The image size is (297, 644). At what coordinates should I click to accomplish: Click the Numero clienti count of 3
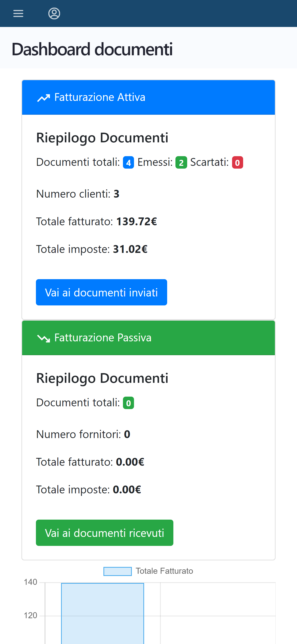click(116, 194)
